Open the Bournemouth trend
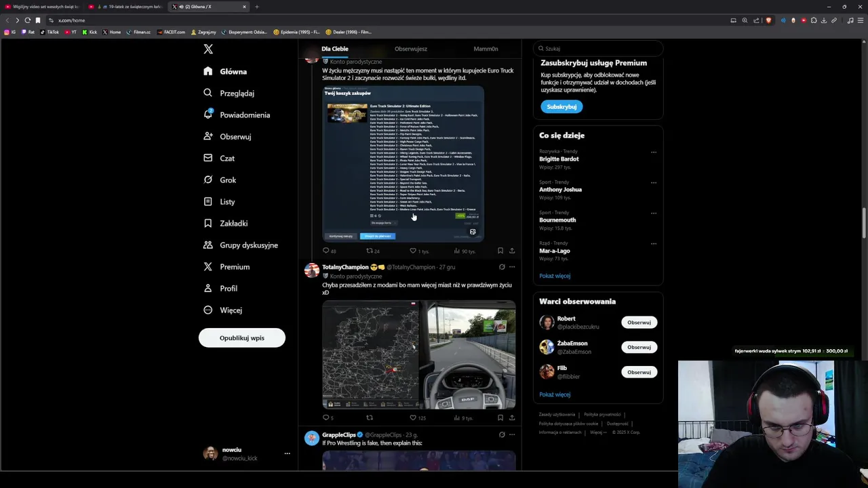The image size is (868, 488). point(557,220)
